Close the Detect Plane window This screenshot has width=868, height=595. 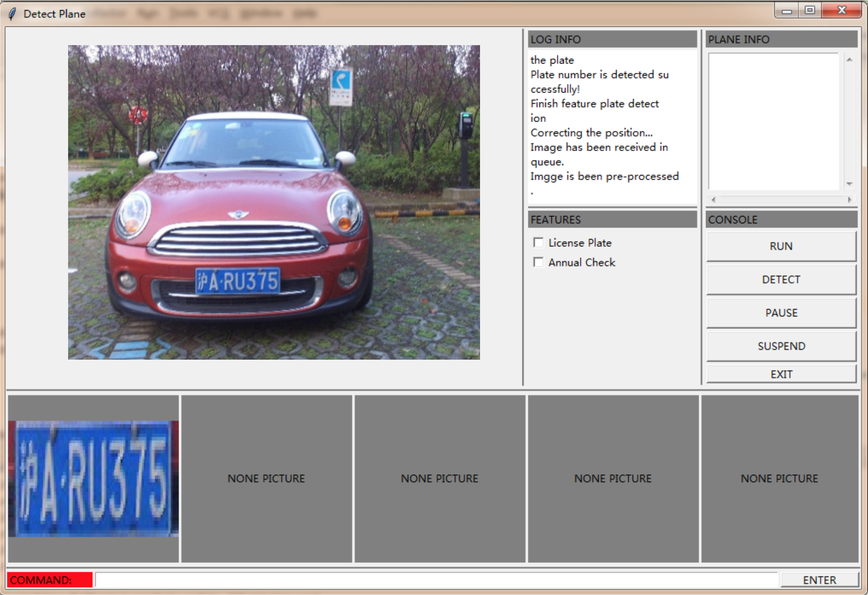842,10
